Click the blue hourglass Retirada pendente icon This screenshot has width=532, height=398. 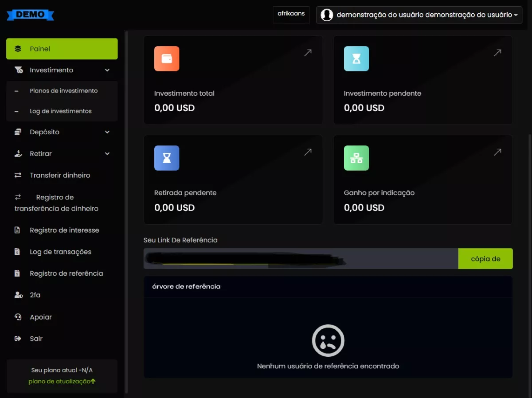[x=167, y=158]
